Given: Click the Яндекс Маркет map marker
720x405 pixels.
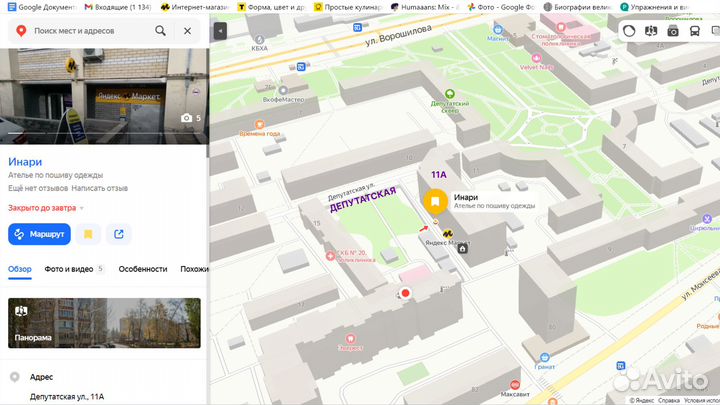Looking at the screenshot, I should pos(447,234).
